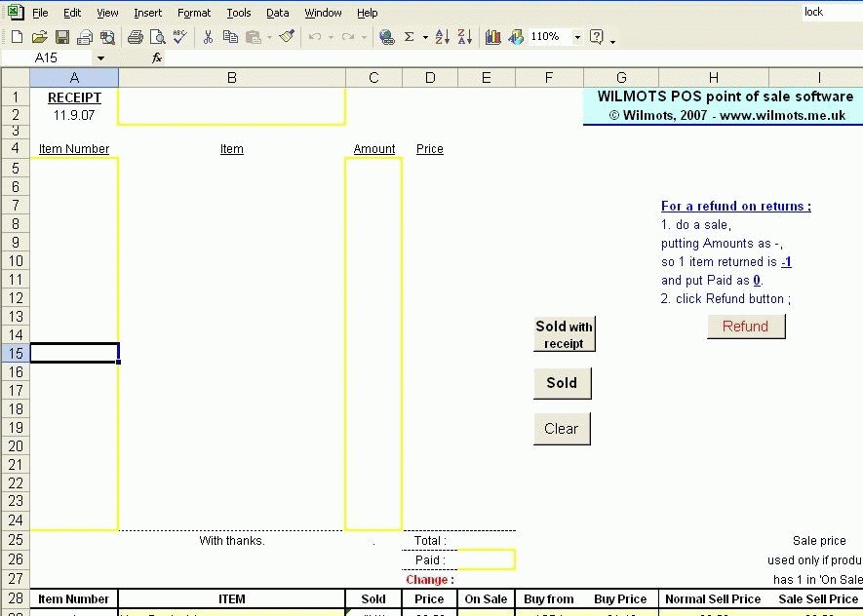Open the Undo history dropdown arrow

(x=331, y=37)
